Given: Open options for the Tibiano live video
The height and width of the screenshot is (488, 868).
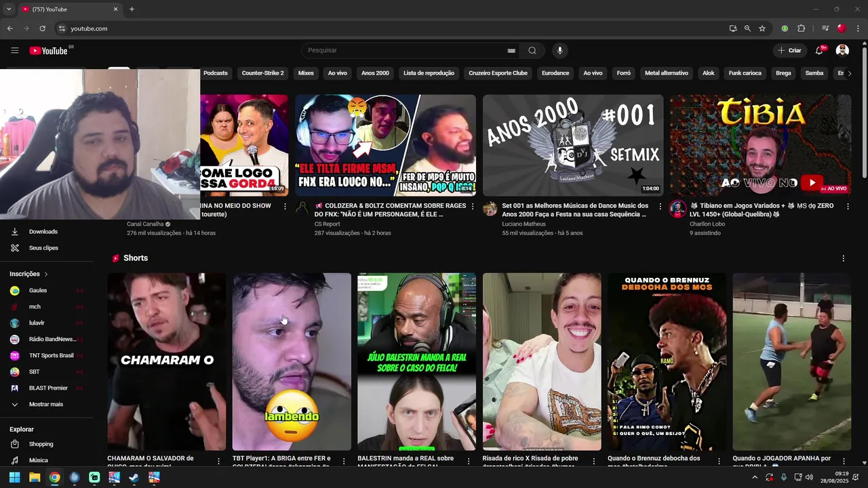Looking at the screenshot, I should pyautogui.click(x=848, y=207).
